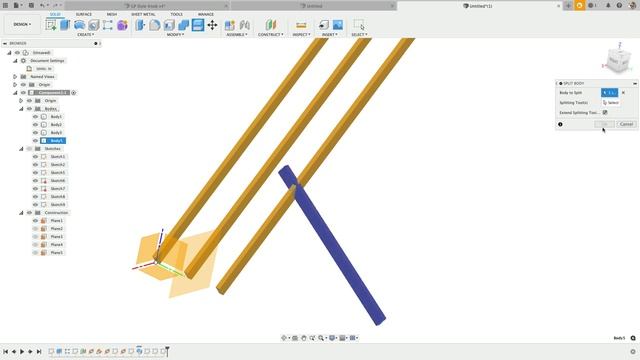Toggle Sketches folder visibility
The image size is (640, 360).
tap(29, 149)
